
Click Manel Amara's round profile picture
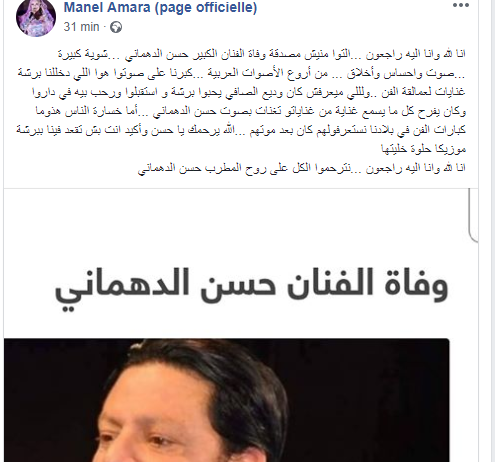pos(36,17)
